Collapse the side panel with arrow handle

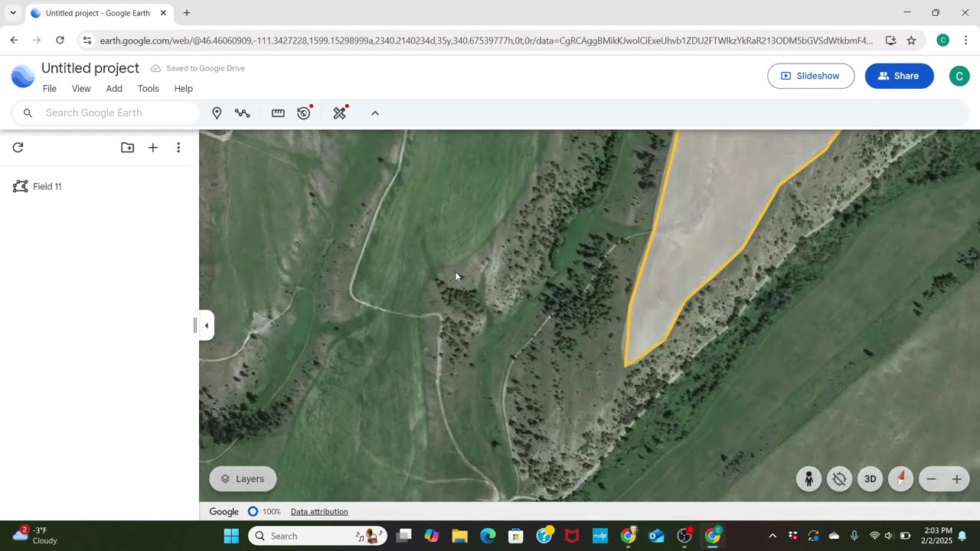(x=206, y=325)
